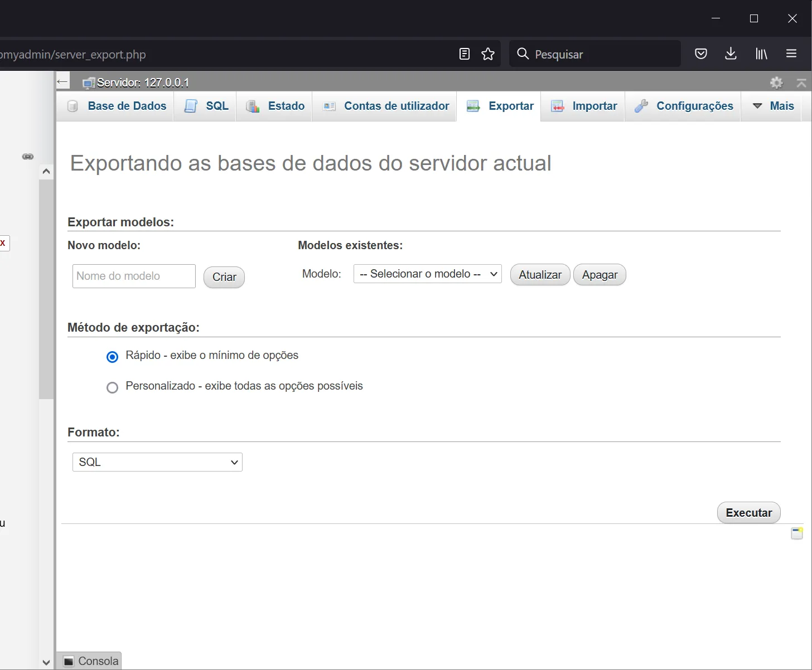Open the Consola panel

[x=89, y=661]
